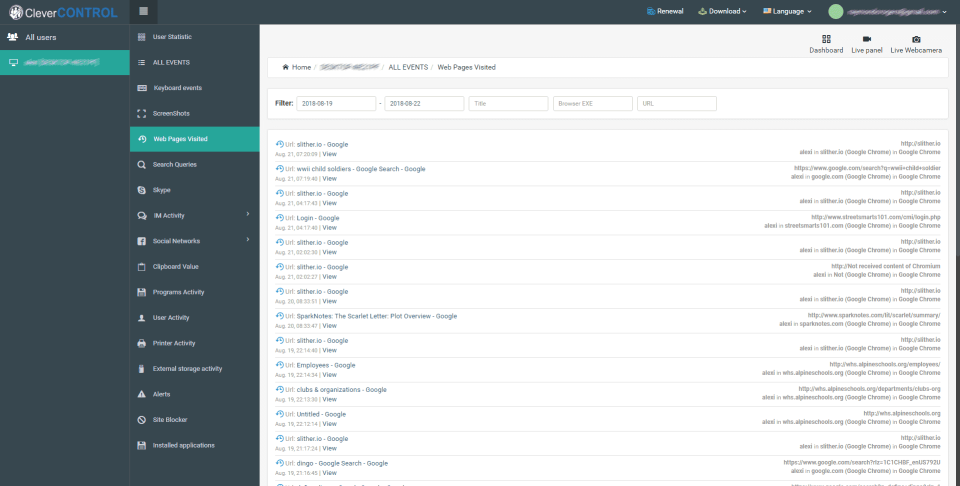Click View under the Login - Google entry

pos(329,228)
